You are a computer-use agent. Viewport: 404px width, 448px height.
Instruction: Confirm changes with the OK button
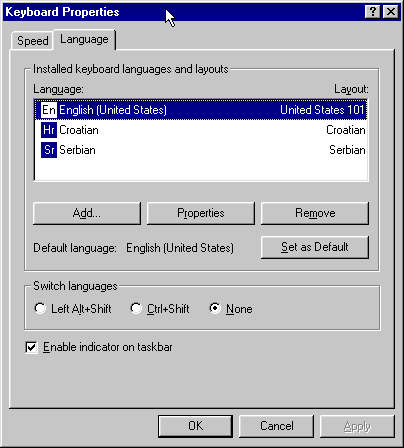coord(195,426)
